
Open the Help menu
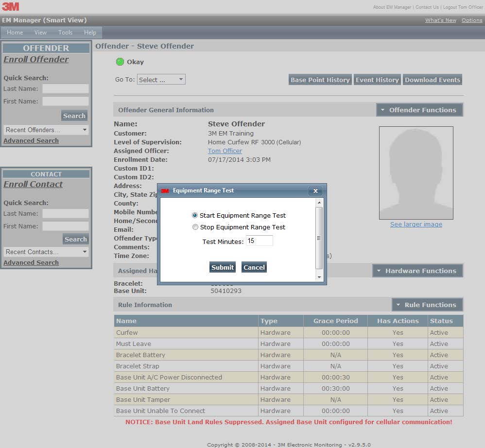(x=90, y=33)
